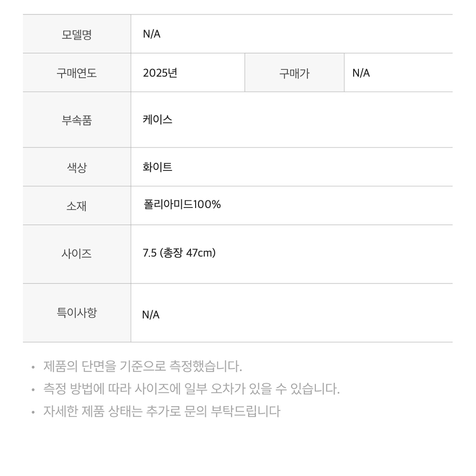The height and width of the screenshot is (476, 476).
Task: Click the 사이즈 label cell
Action: [77, 254]
